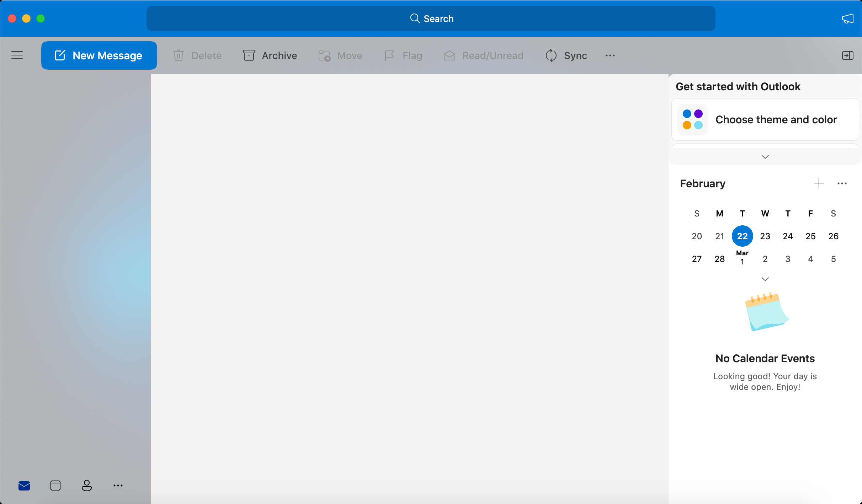
Task: Select February 27 in the calendar
Action: click(x=697, y=259)
